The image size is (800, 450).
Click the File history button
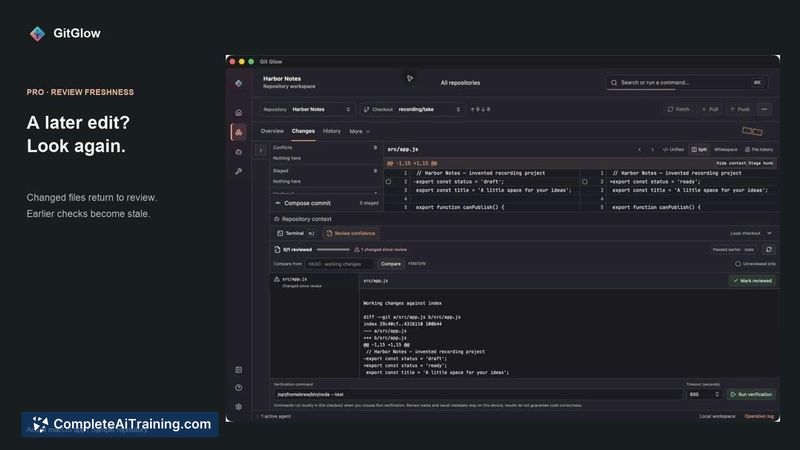(x=759, y=149)
